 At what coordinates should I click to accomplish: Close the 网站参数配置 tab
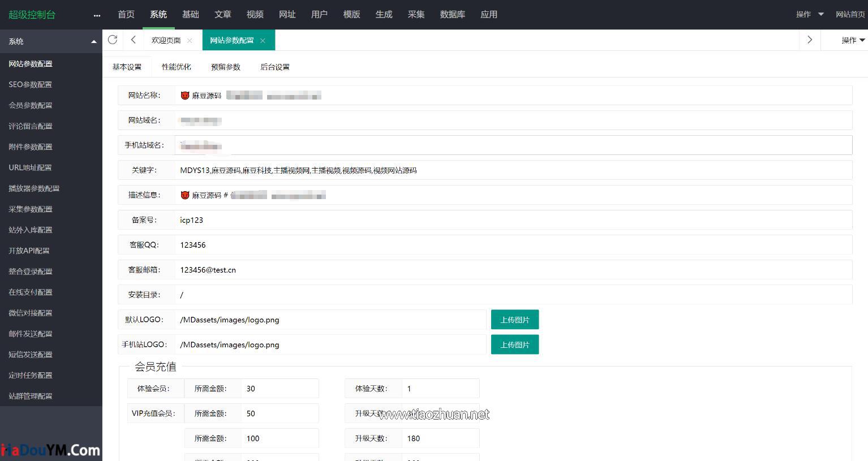263,40
